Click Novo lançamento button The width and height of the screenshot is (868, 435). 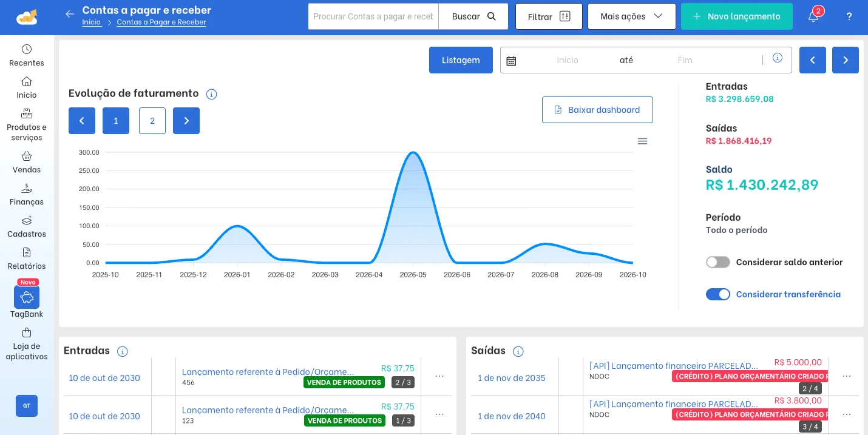(x=737, y=16)
